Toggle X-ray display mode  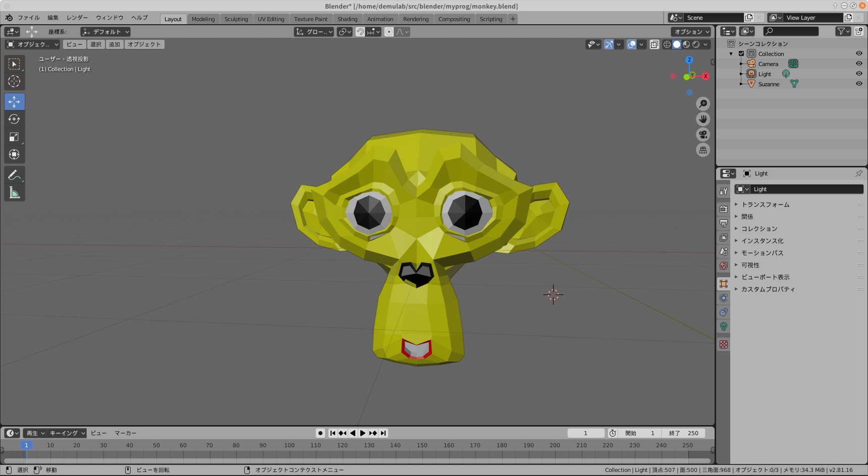tap(655, 44)
